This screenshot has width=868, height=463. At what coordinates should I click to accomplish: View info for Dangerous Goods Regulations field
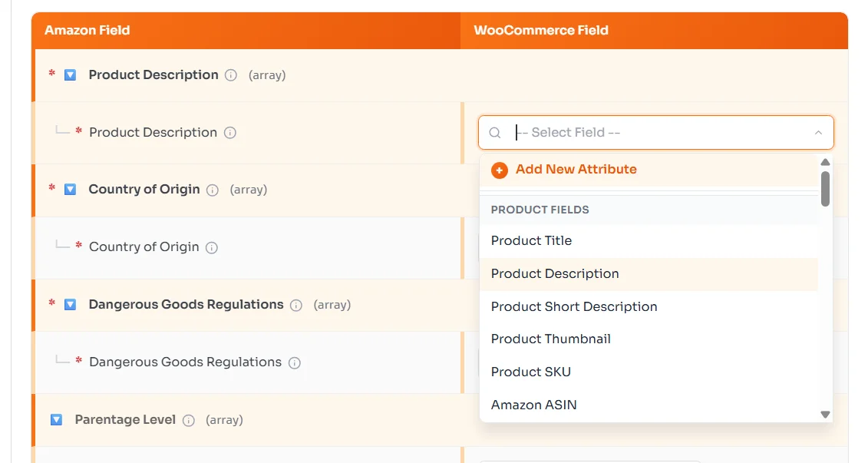[296, 304]
